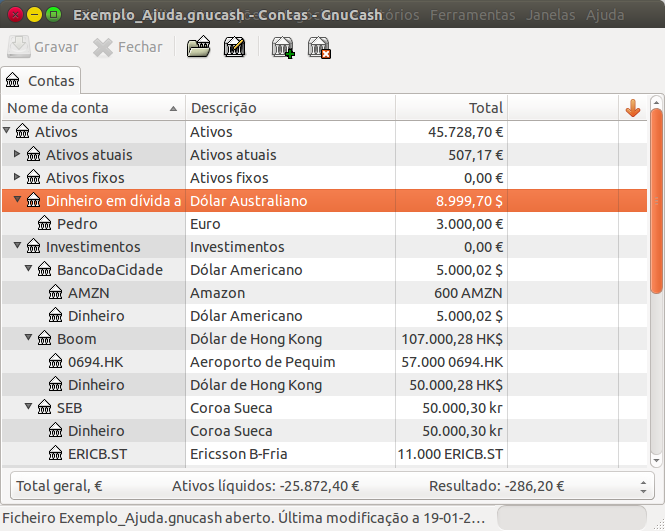665x531 pixels.
Task: Click the vertical scrollbar orange thumb
Action: click(x=657, y=201)
